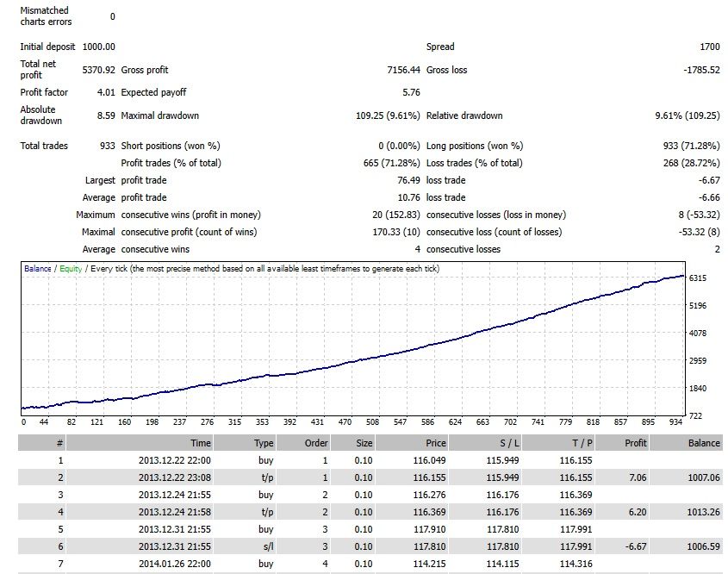The height and width of the screenshot is (574, 728).
Task: Click Mismatched charts errors label
Action: 46,16
